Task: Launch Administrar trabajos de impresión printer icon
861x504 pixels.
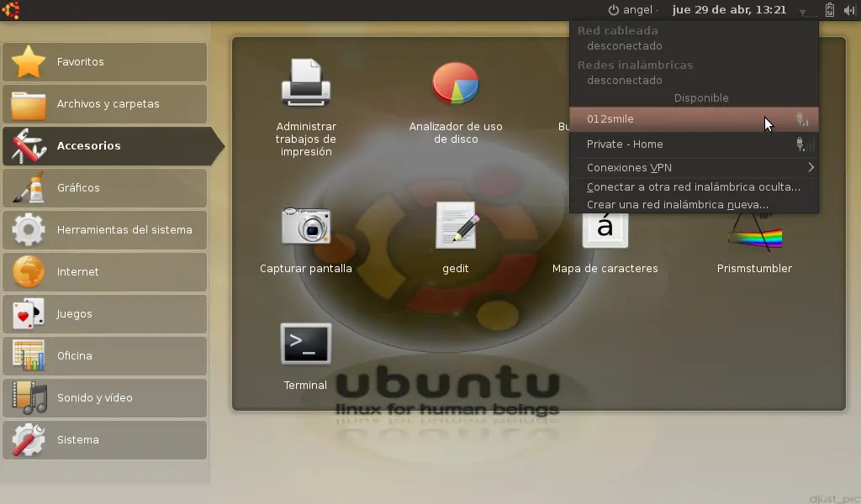Action: tap(306, 83)
